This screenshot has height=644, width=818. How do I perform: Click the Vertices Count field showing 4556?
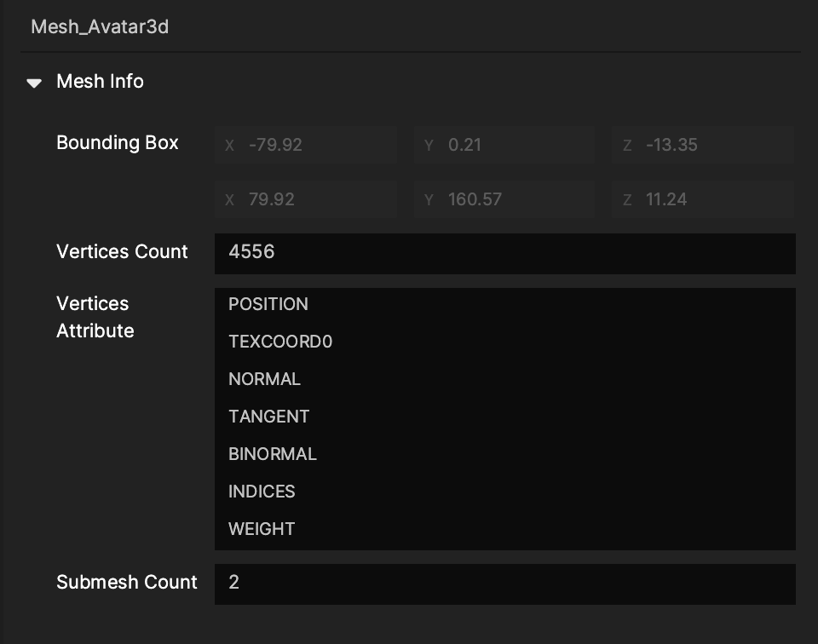click(x=504, y=253)
